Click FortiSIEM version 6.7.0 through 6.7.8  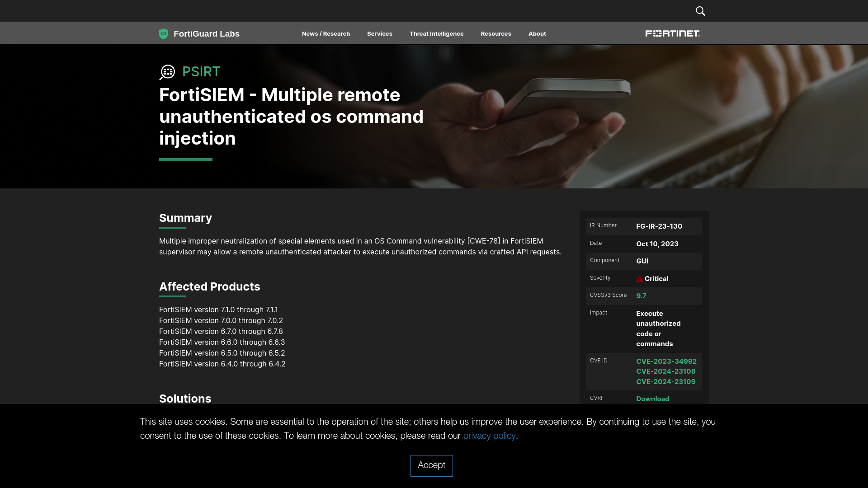coord(221,332)
